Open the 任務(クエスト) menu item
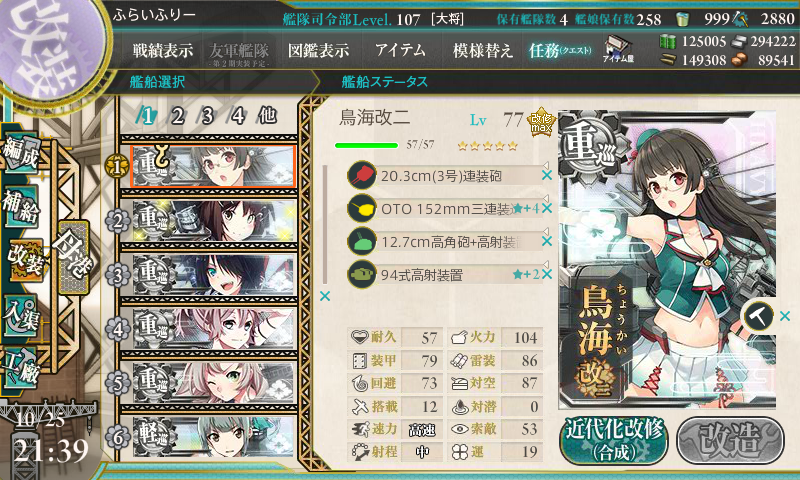This screenshot has width=800, height=480. [560, 50]
